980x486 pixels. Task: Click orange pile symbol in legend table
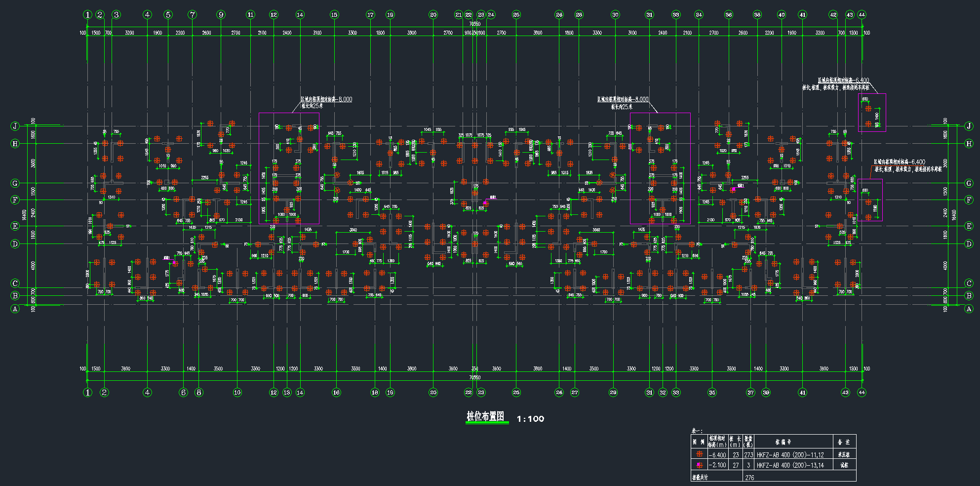tap(699, 454)
